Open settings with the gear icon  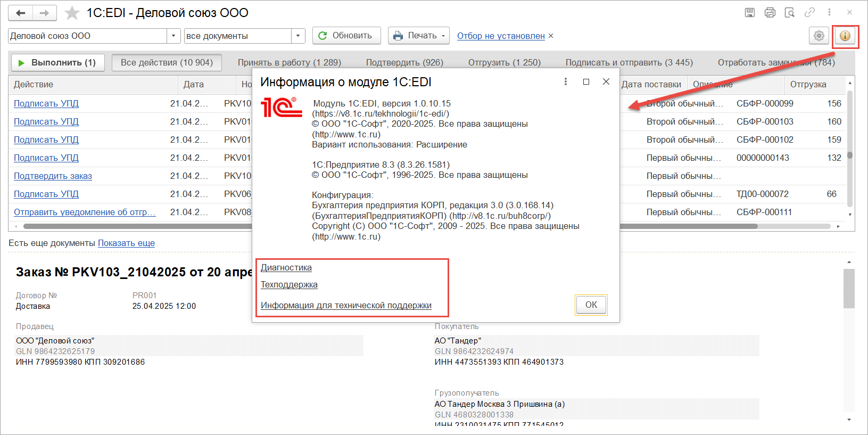pyautogui.click(x=819, y=36)
